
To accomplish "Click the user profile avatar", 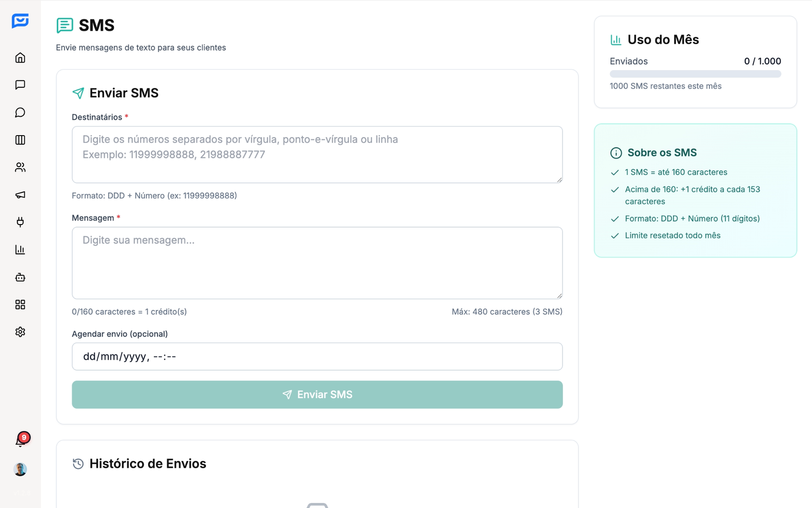I will click(20, 469).
